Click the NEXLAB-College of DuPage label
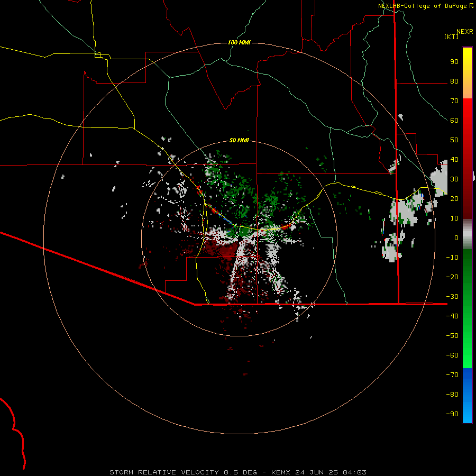The image size is (476, 476). coord(423,6)
